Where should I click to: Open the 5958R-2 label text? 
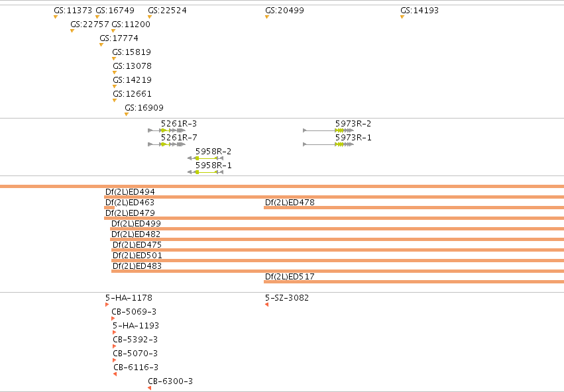213,152
